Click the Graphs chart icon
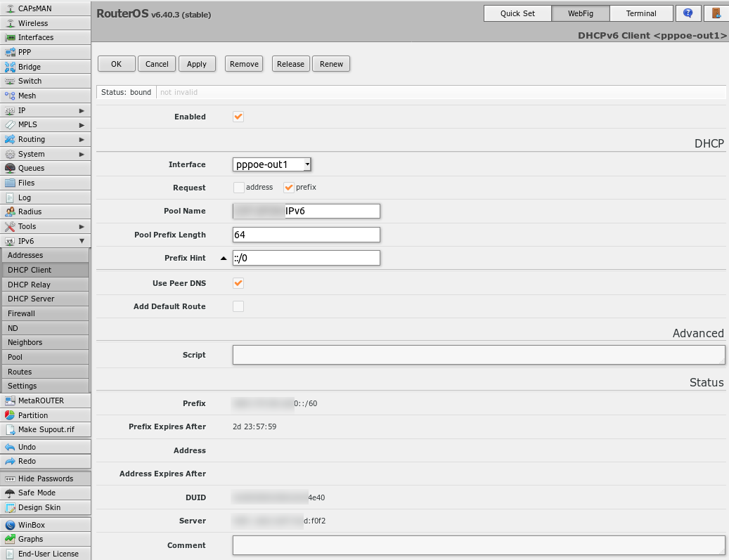The width and height of the screenshot is (729, 560). click(x=10, y=539)
